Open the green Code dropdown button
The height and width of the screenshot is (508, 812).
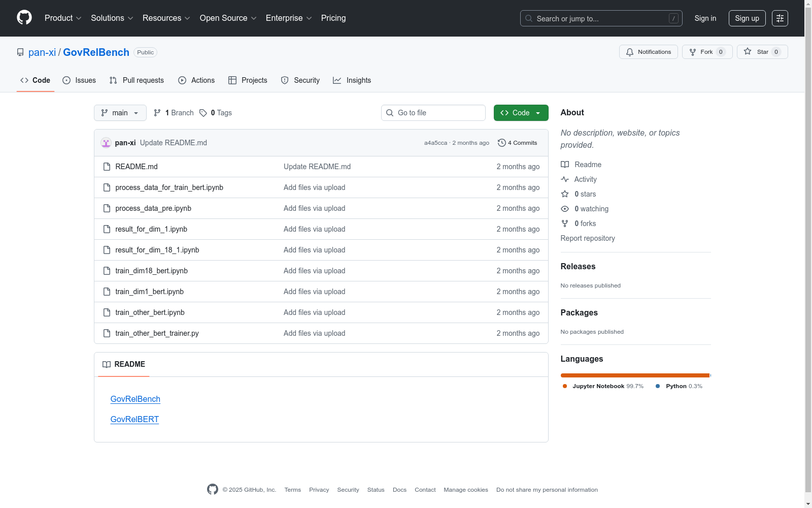tap(521, 113)
